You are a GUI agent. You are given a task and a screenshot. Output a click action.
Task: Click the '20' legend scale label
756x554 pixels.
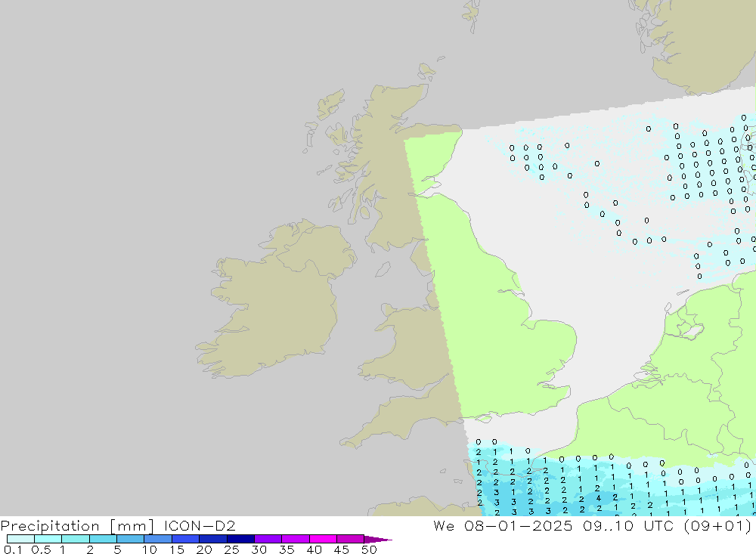coord(204,549)
